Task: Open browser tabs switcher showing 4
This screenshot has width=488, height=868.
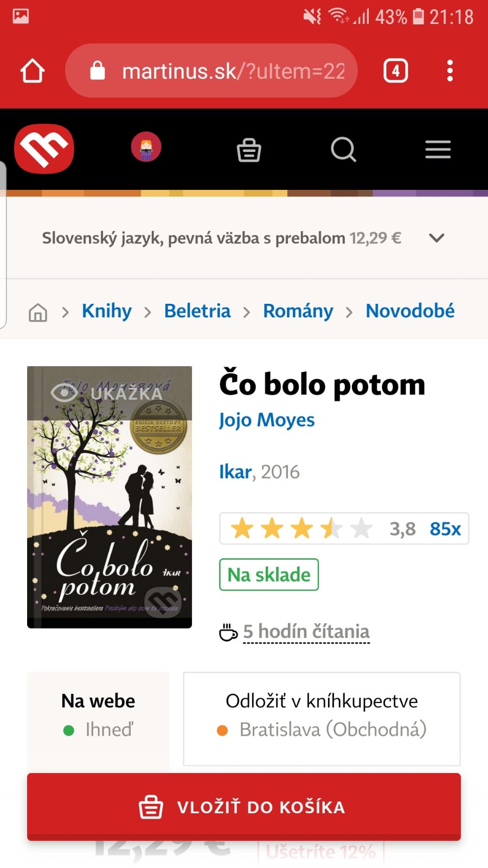Action: tap(396, 71)
